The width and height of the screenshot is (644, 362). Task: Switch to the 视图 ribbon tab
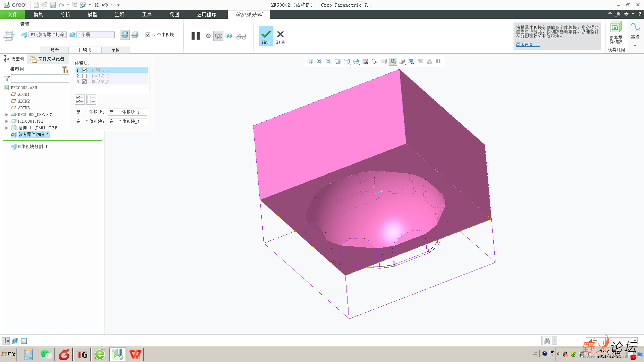pos(174,14)
